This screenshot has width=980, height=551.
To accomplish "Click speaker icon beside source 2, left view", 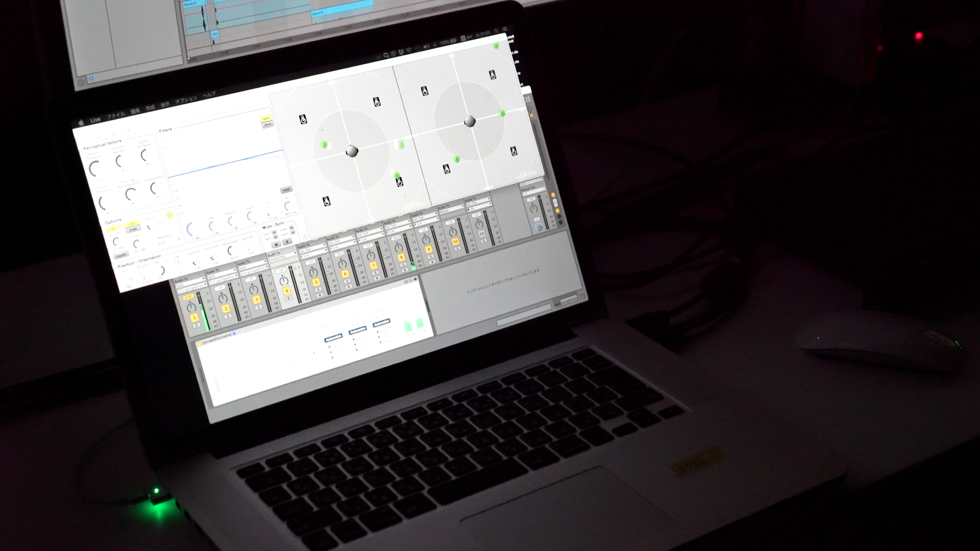I will click(400, 182).
